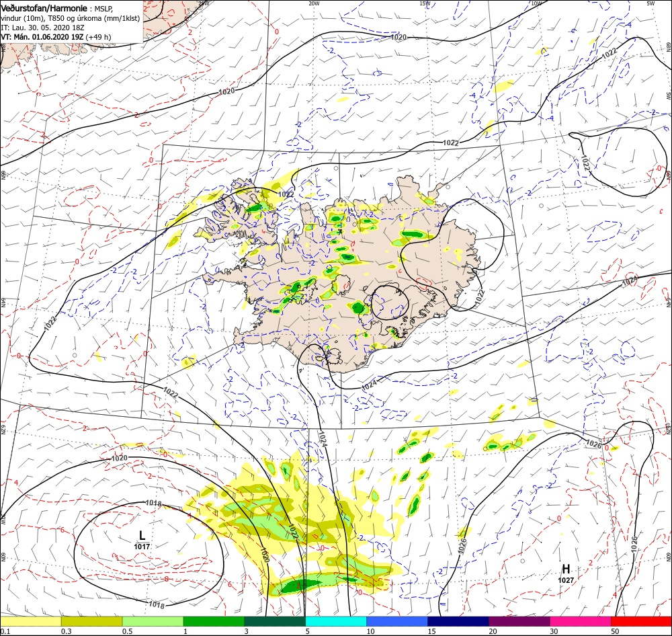Image resolution: width=672 pixels, height=636 pixels.
Task: Click the '20W' longitude label
Action: [314, 3]
